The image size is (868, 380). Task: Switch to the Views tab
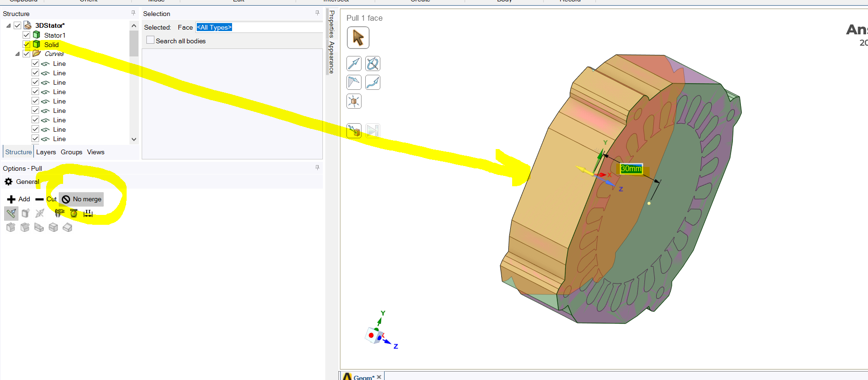[x=96, y=152]
